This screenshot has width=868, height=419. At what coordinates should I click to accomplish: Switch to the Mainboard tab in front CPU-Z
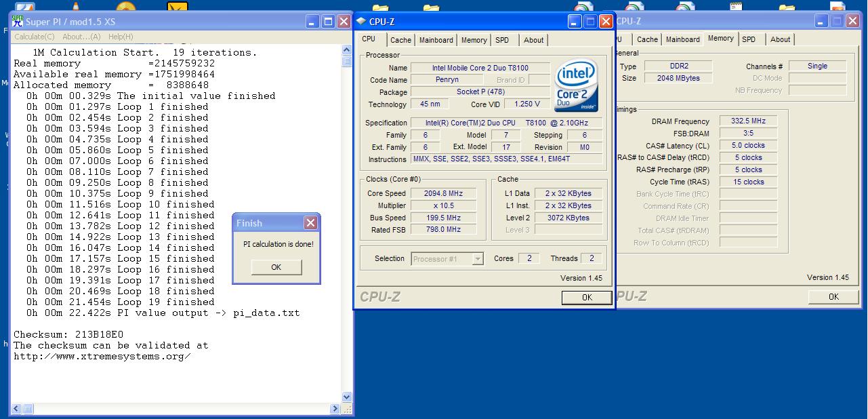tap(436, 40)
